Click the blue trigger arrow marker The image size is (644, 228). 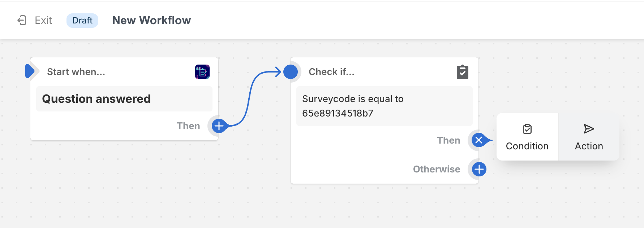30,71
